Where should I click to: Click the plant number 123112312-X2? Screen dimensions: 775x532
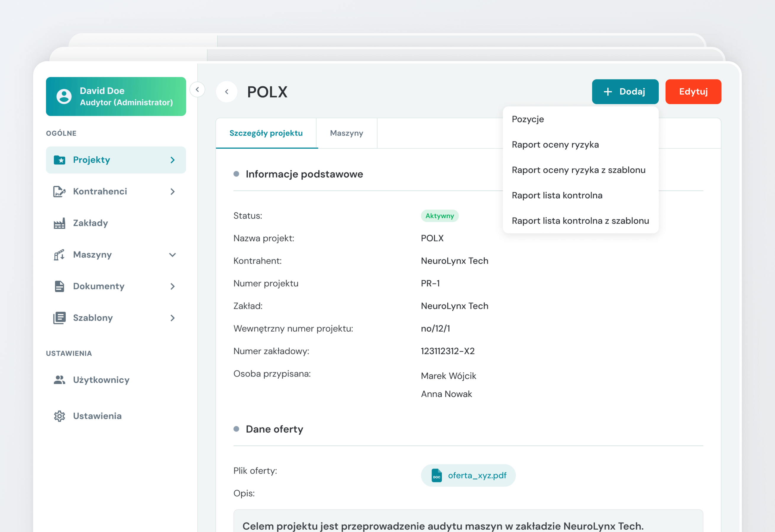pyautogui.click(x=448, y=351)
